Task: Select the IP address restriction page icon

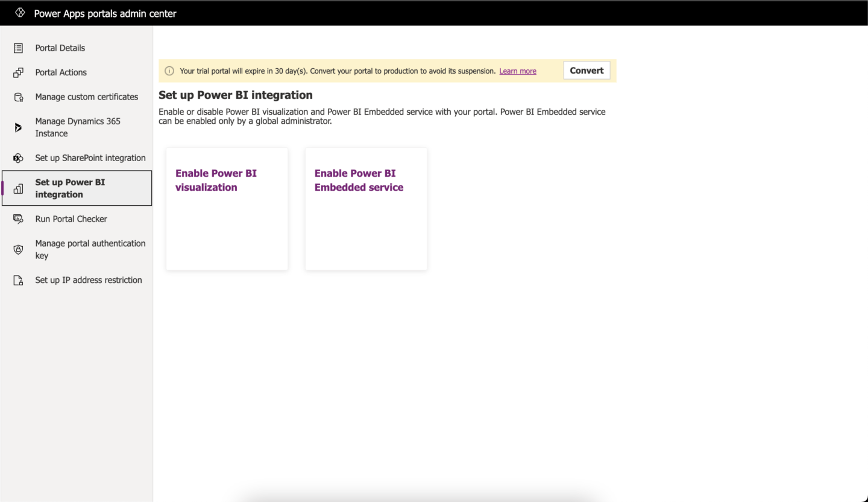Action: [x=18, y=280]
